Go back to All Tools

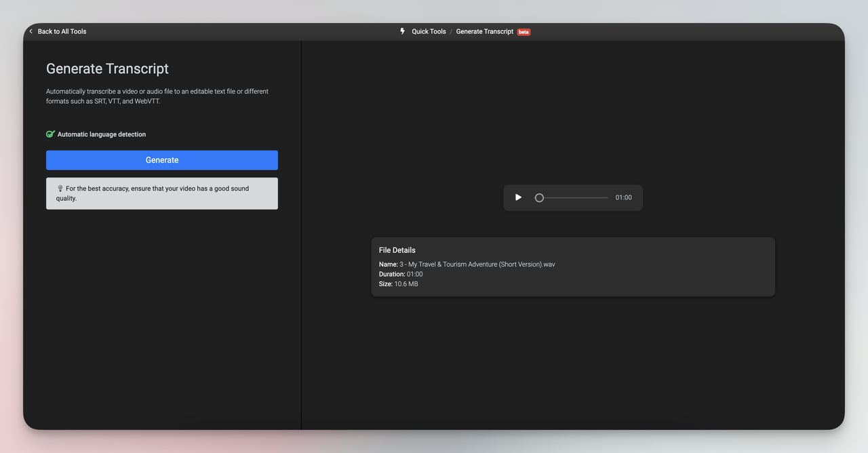click(62, 31)
